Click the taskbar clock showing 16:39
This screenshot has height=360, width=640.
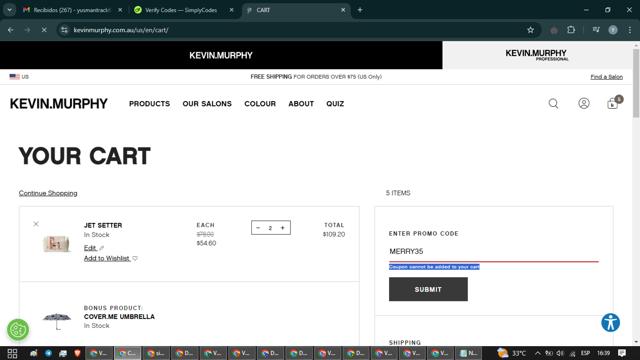pos(603,353)
